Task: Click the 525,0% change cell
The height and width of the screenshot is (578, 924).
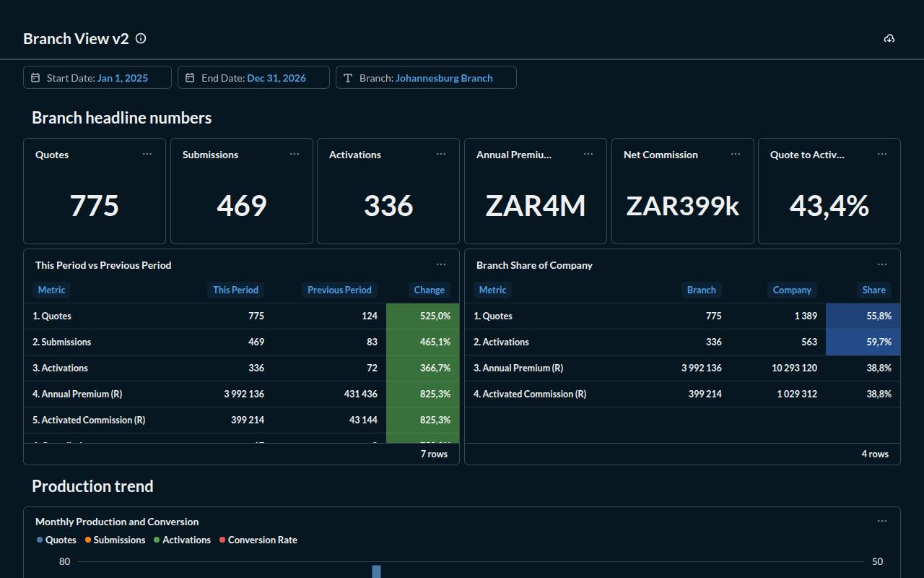Action: (x=423, y=316)
